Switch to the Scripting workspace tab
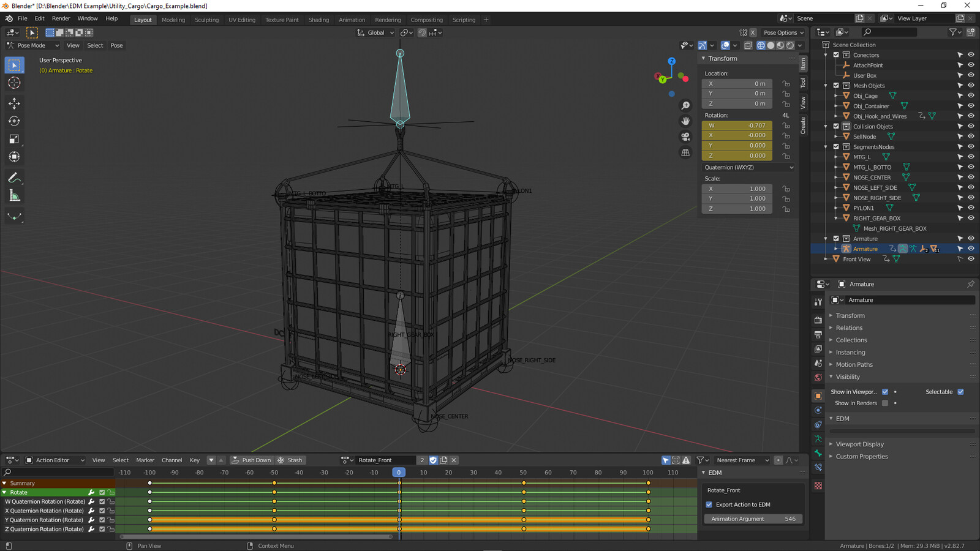The image size is (980, 551). pos(464,20)
